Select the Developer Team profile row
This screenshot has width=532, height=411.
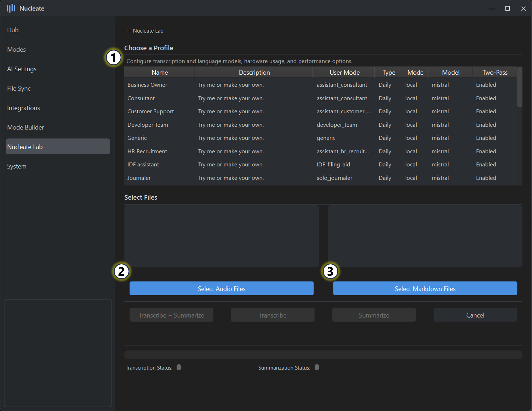(x=148, y=125)
